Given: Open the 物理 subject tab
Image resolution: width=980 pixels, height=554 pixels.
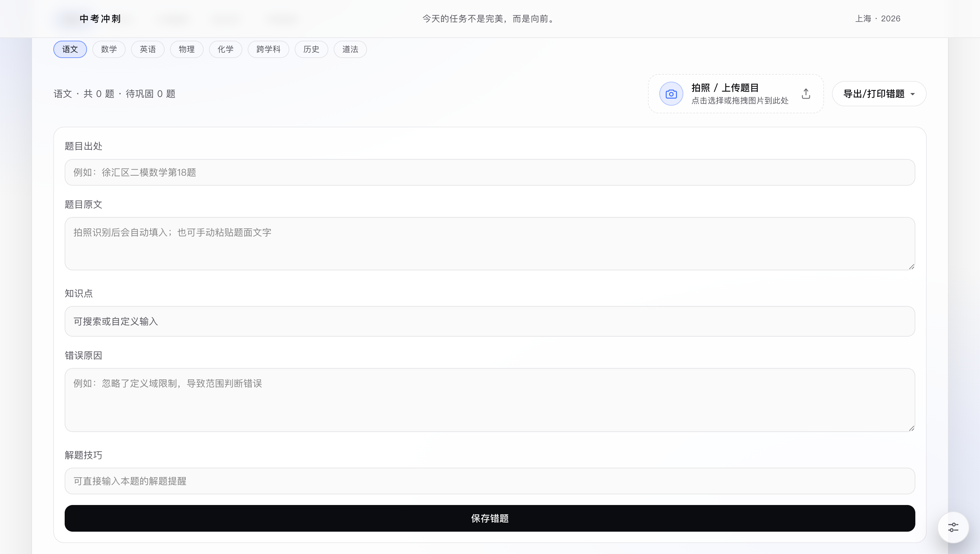Looking at the screenshot, I should (x=186, y=49).
